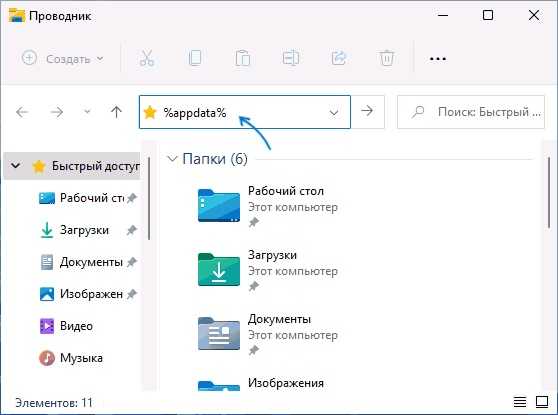558x415 pixels.
Task: Click the main pane vertical scrollbar
Action: pos(550,192)
